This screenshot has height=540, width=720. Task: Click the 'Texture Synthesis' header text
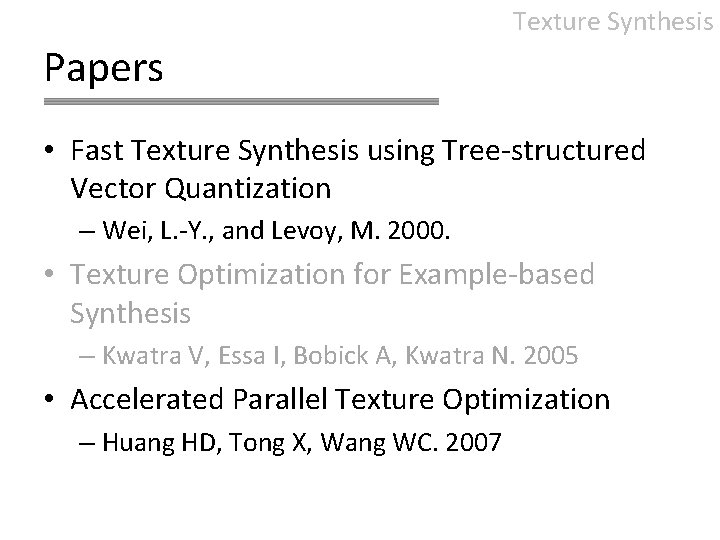point(613,22)
